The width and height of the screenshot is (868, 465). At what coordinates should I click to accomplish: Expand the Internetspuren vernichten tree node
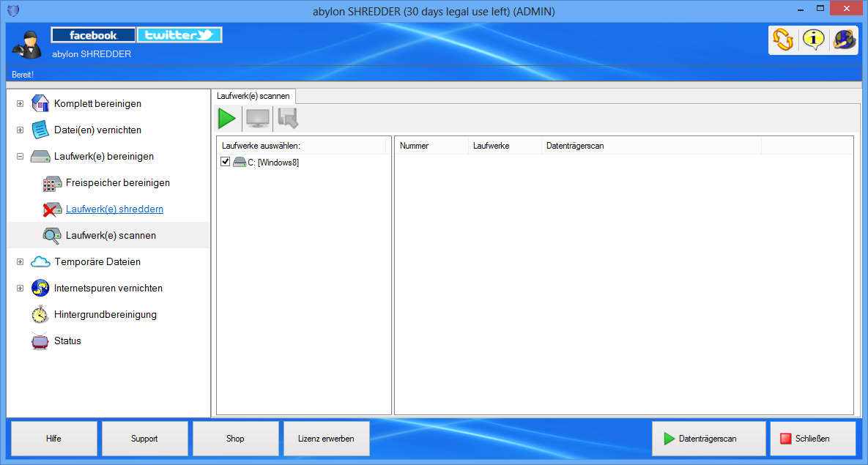(x=20, y=289)
